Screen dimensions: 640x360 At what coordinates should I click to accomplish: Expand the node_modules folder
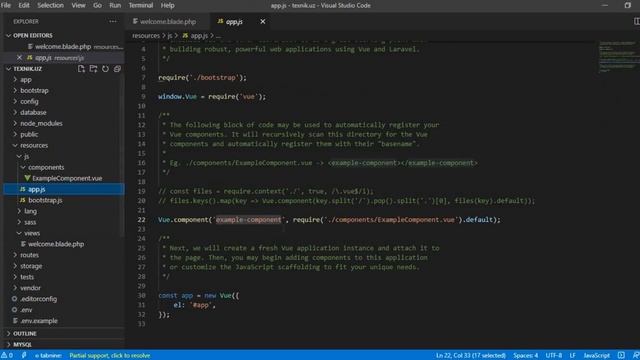click(x=41, y=124)
